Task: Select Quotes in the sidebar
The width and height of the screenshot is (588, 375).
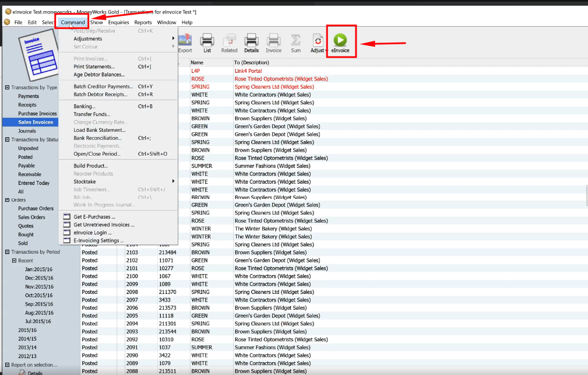Action: 26,226
